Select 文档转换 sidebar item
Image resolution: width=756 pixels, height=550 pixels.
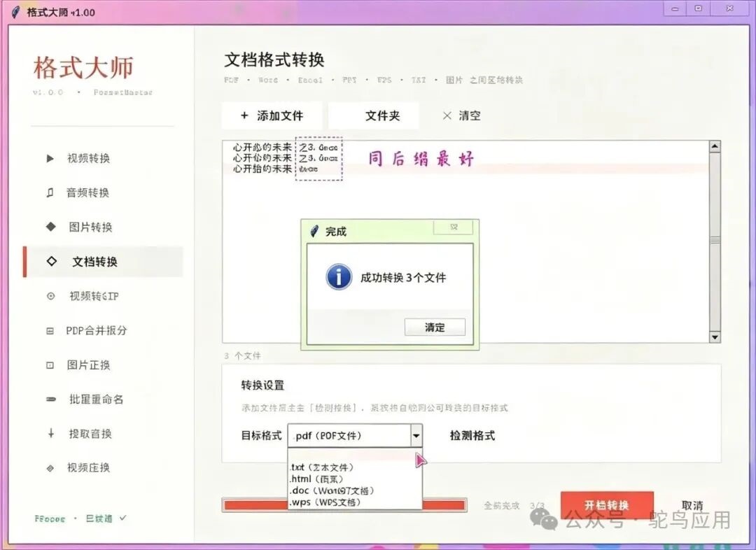pos(103,261)
